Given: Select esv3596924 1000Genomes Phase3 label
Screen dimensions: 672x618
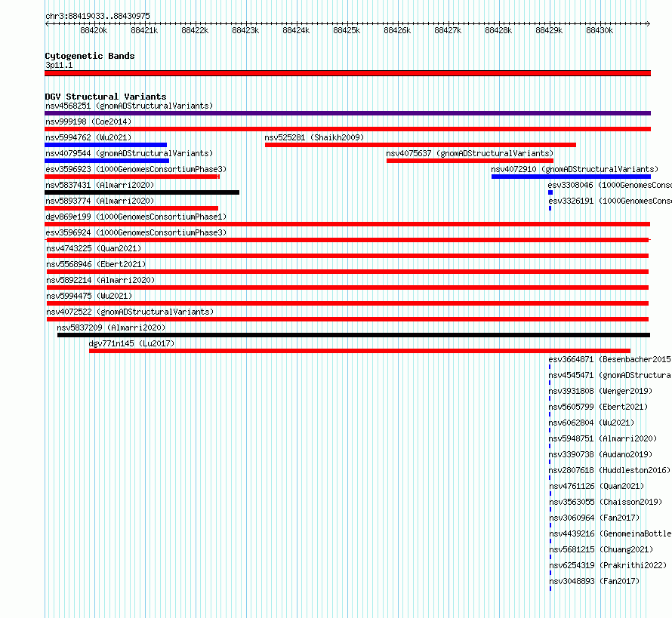Looking at the screenshot, I should (x=136, y=232).
